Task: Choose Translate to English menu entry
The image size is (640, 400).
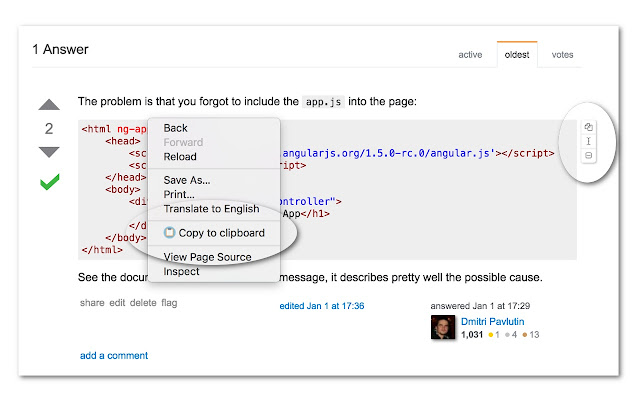Action: (211, 209)
